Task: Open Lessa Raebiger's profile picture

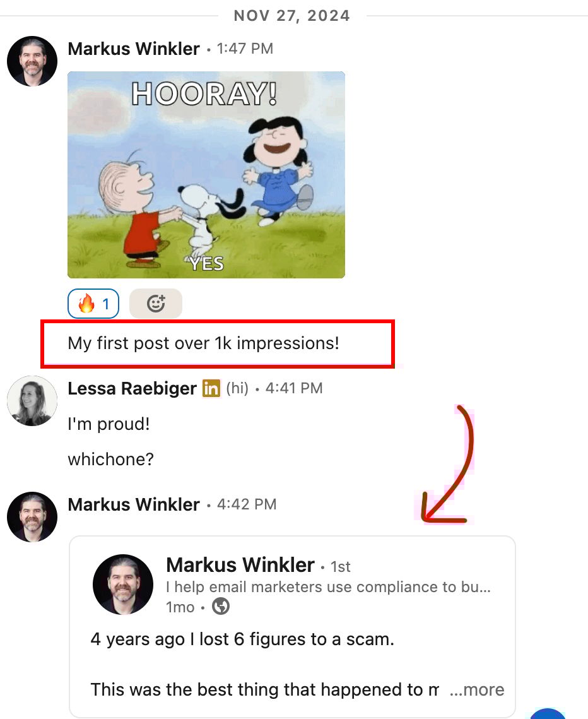Action: (32, 401)
